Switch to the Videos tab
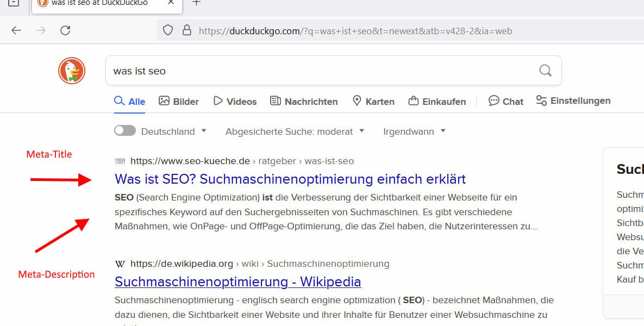This screenshot has height=326, width=644. [235, 102]
